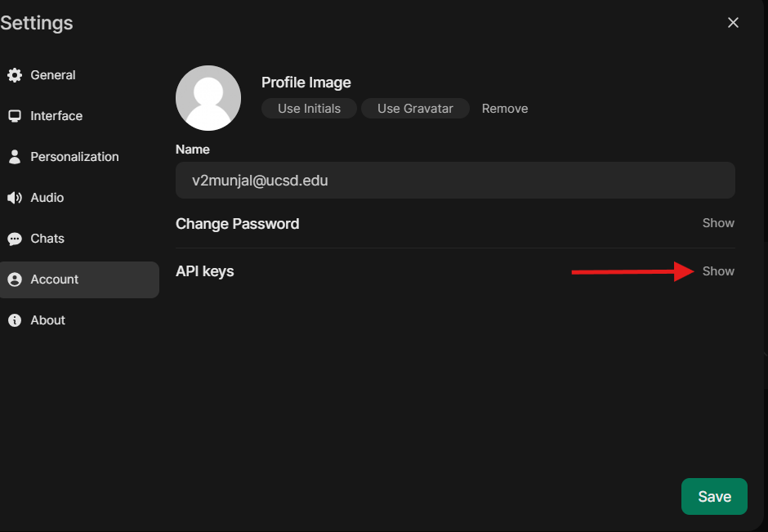768x532 pixels.
Task: Click the Chats speech bubble icon
Action: [15, 239]
